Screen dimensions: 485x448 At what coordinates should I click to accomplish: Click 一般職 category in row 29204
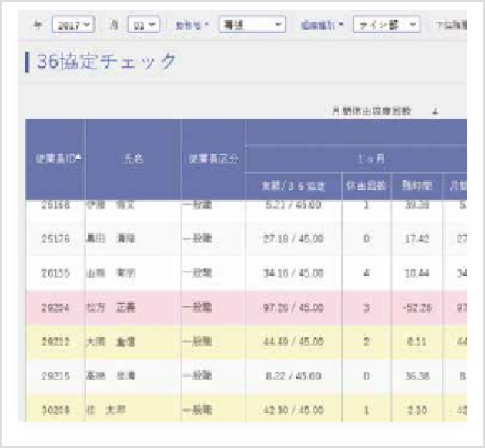(197, 308)
